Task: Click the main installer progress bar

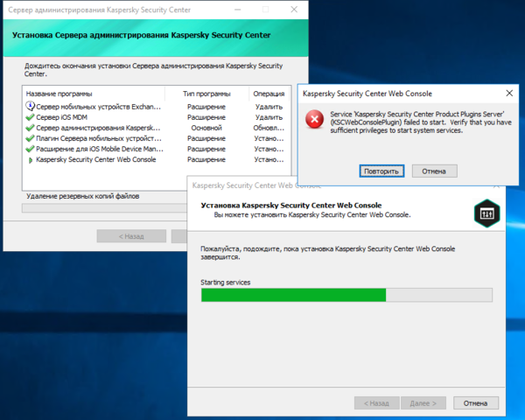Action: point(104,208)
